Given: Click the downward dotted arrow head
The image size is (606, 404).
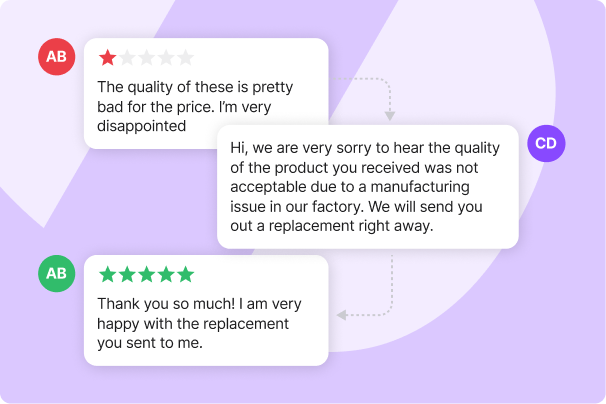Looking at the screenshot, I should coord(390,116).
